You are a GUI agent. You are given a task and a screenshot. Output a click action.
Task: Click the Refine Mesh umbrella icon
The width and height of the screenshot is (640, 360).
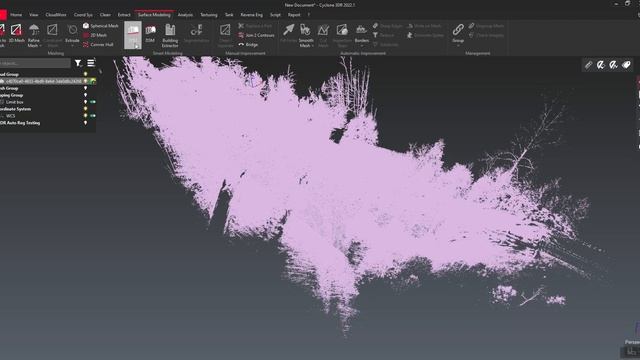coord(34,29)
